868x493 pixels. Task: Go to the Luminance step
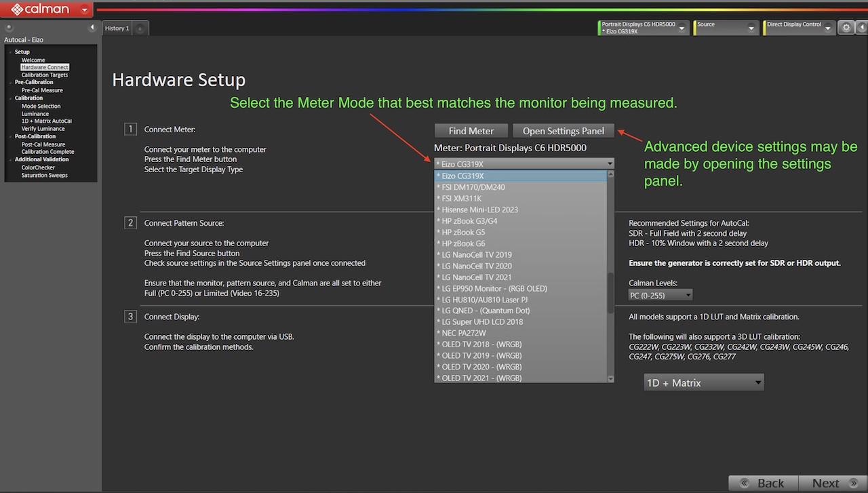[x=35, y=114]
